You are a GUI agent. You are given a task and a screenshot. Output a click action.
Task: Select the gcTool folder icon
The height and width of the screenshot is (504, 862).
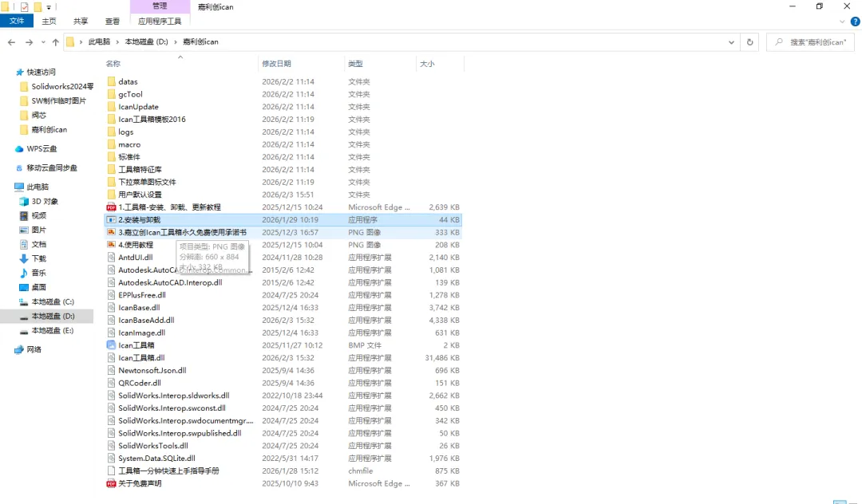112,94
